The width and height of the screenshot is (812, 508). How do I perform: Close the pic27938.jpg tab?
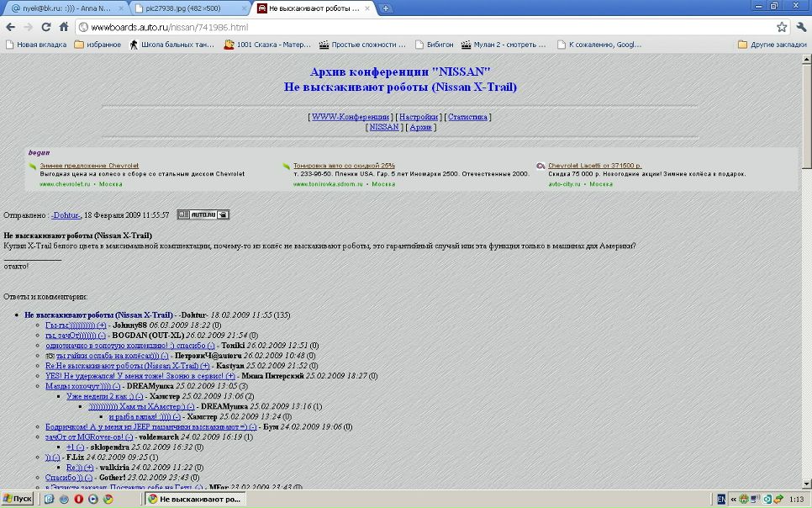(245, 8)
